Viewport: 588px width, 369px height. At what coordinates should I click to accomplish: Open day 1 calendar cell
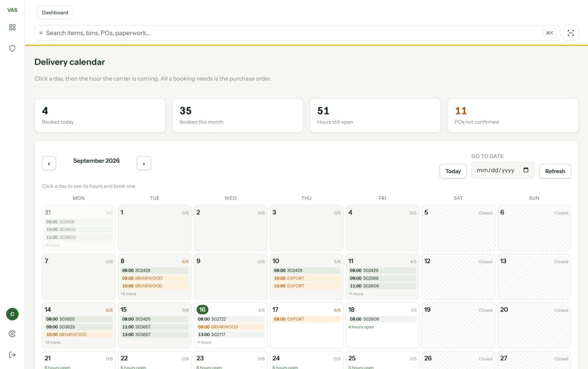155,228
